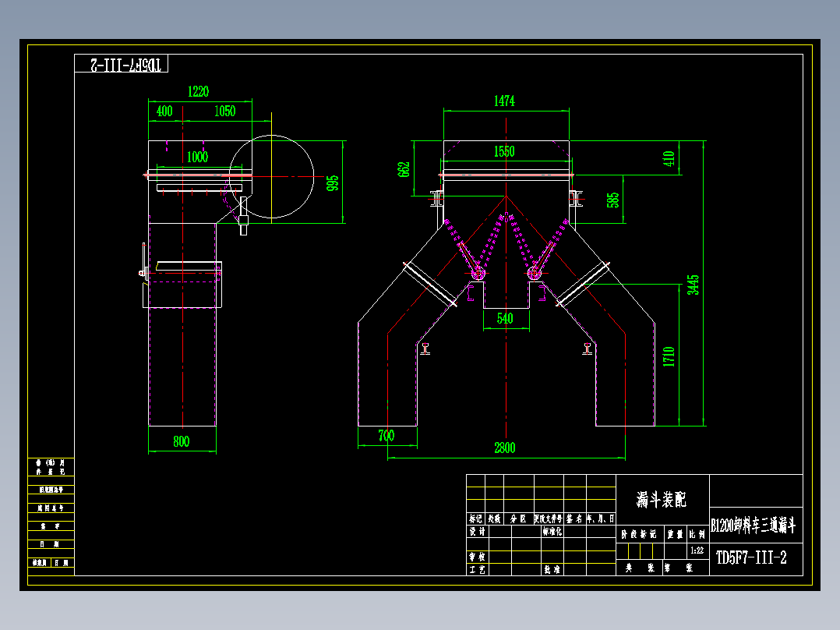The height and width of the screenshot is (630, 840).
Task: Select the 处数 header cell
Action: pyautogui.click(x=495, y=519)
